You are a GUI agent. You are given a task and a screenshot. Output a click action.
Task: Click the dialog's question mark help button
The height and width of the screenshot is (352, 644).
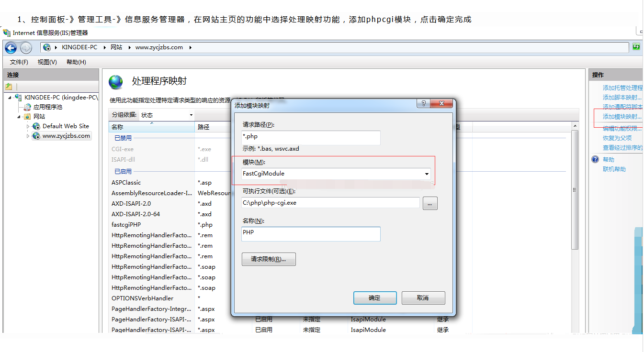(x=423, y=103)
